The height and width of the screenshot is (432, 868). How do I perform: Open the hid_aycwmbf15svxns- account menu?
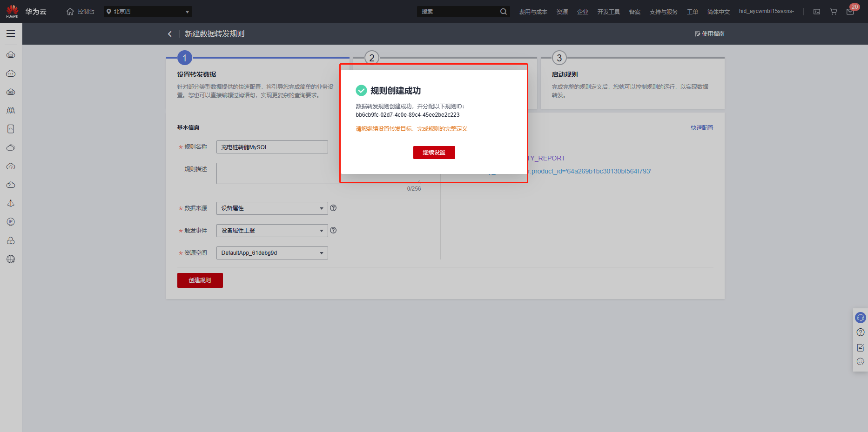click(766, 11)
